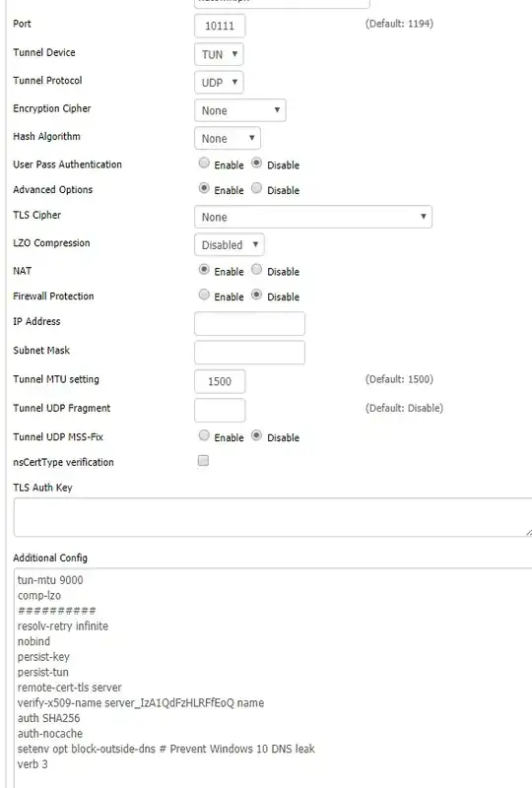Screen dimensions: 532x788
Task: Click inside the Additional Config textarea
Action: pos(273,678)
